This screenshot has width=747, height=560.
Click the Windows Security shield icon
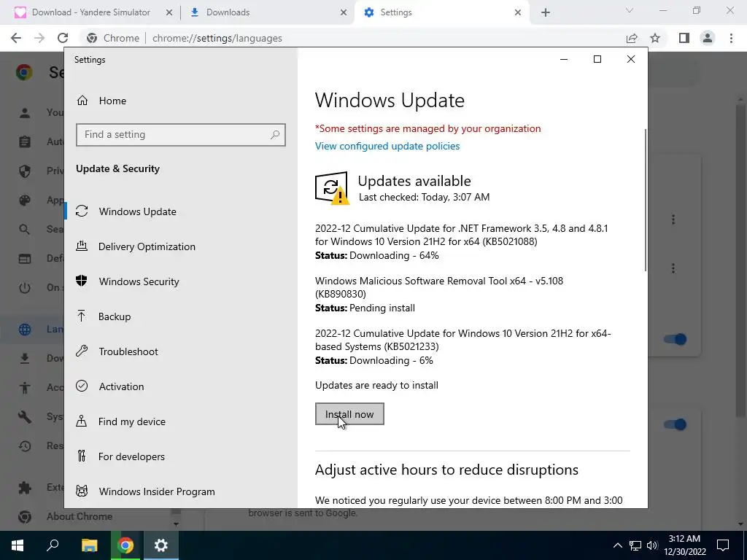pyautogui.click(x=82, y=281)
